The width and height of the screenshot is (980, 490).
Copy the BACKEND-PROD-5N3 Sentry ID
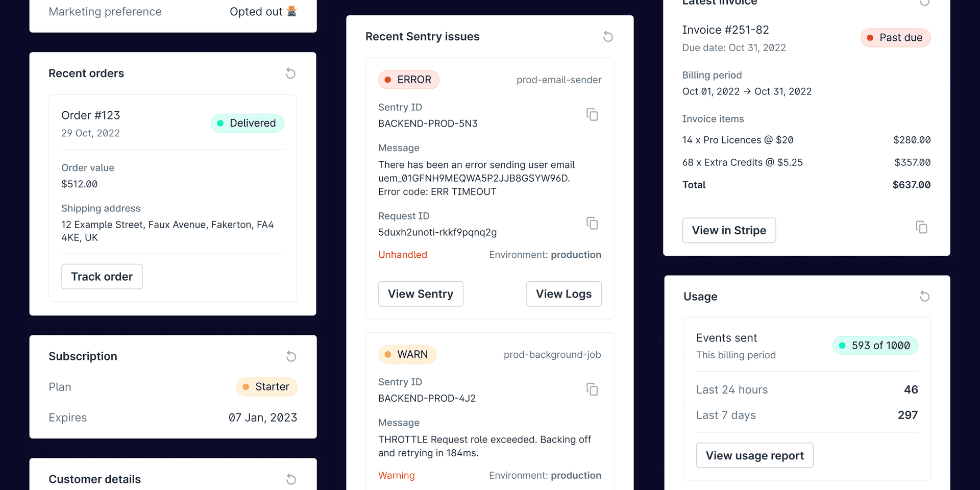coord(592,115)
